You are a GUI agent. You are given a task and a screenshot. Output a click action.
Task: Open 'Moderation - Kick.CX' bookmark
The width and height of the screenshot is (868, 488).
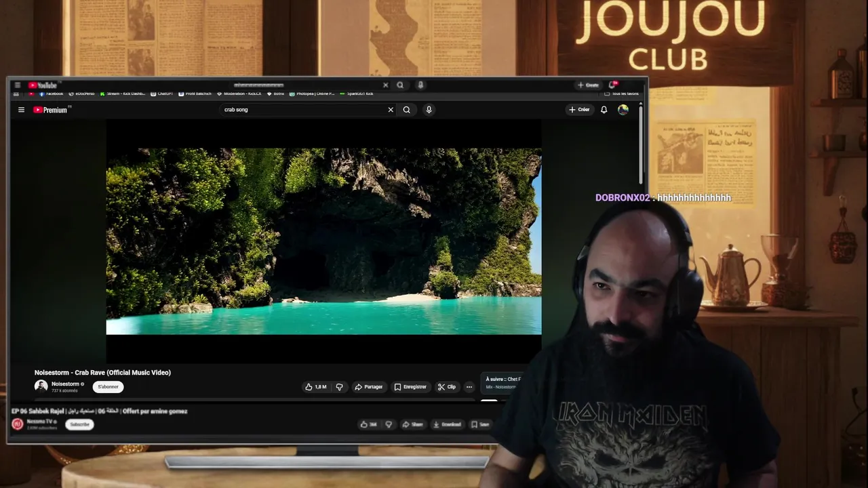(x=239, y=94)
